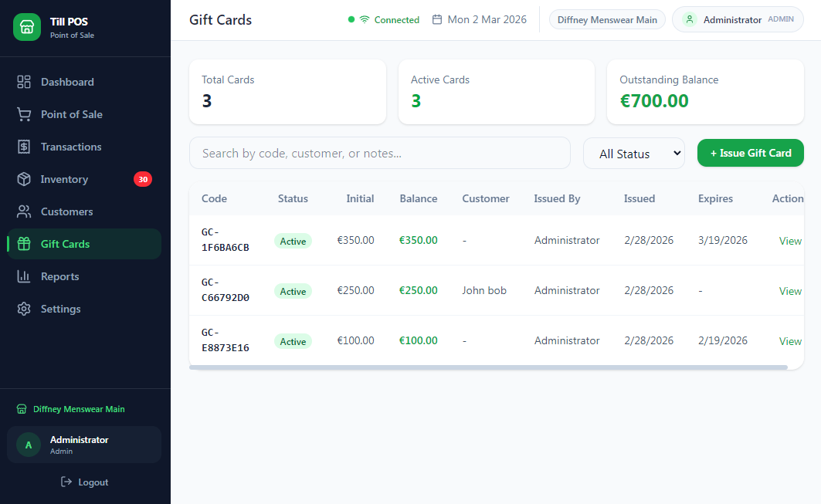Click the Point of Sale cart icon

24,114
